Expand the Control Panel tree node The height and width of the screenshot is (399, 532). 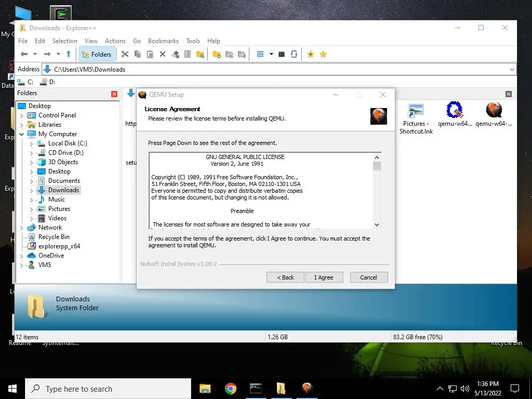click(22, 115)
